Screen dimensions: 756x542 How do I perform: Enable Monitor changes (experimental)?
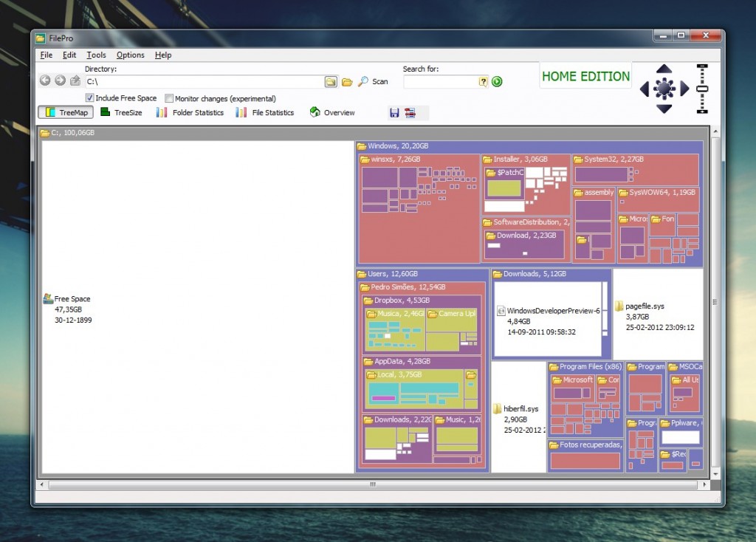tap(169, 98)
